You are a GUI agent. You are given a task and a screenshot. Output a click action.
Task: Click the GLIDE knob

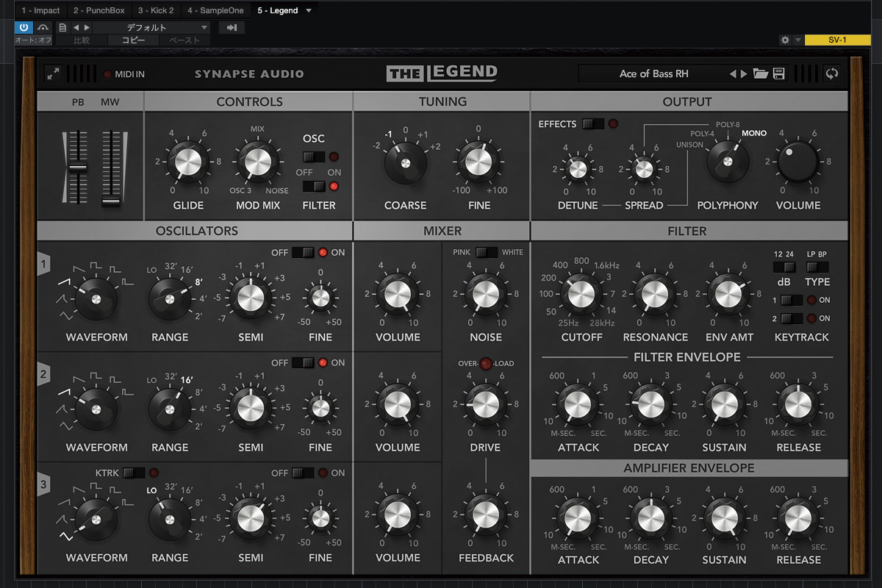tap(187, 161)
